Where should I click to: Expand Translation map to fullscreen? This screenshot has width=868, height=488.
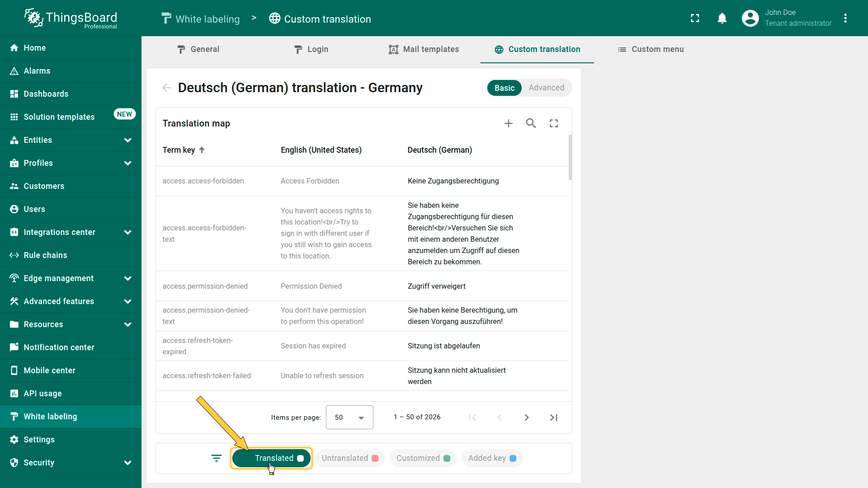[x=554, y=123]
